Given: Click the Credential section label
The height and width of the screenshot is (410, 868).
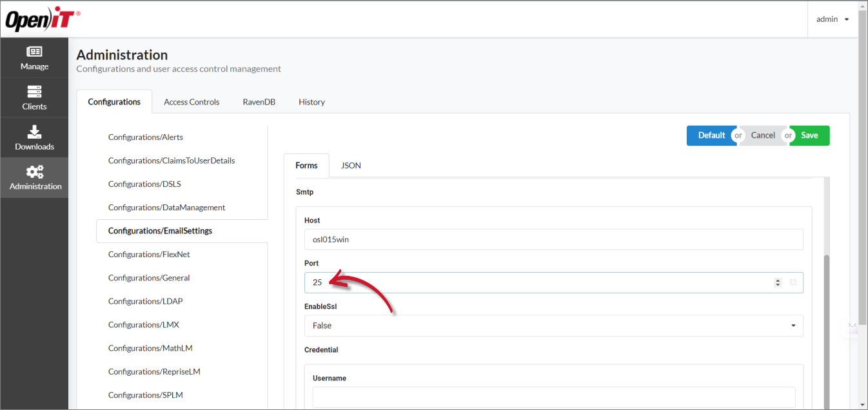Looking at the screenshot, I should 321,350.
